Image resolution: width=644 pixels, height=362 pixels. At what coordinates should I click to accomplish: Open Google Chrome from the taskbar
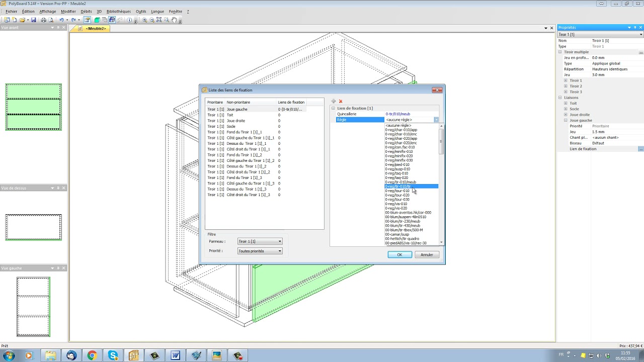[92, 355]
